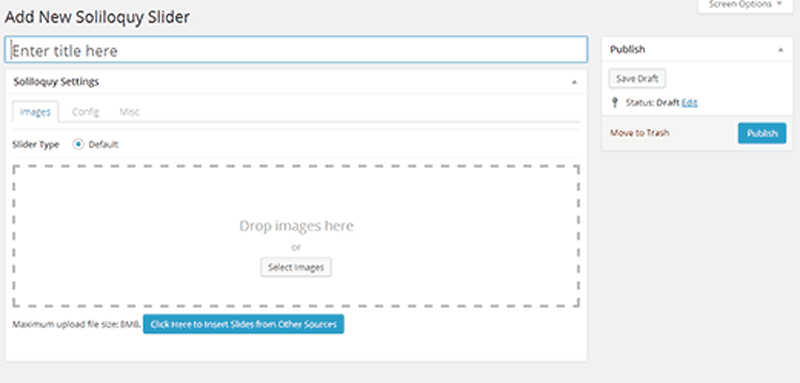Click the status key icon
This screenshot has height=383, width=800.
(615, 103)
